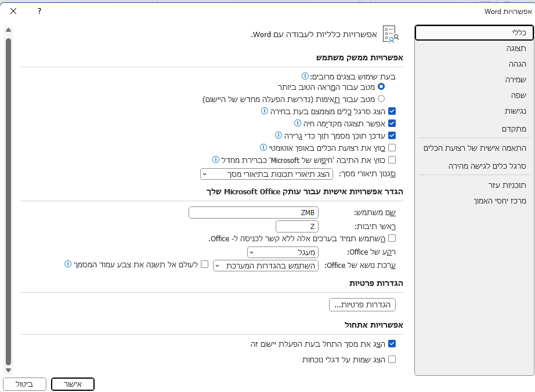Uncheck עדכן תוכן מסמך תוך כדי גרירה
The image size is (535, 392).
(392, 136)
